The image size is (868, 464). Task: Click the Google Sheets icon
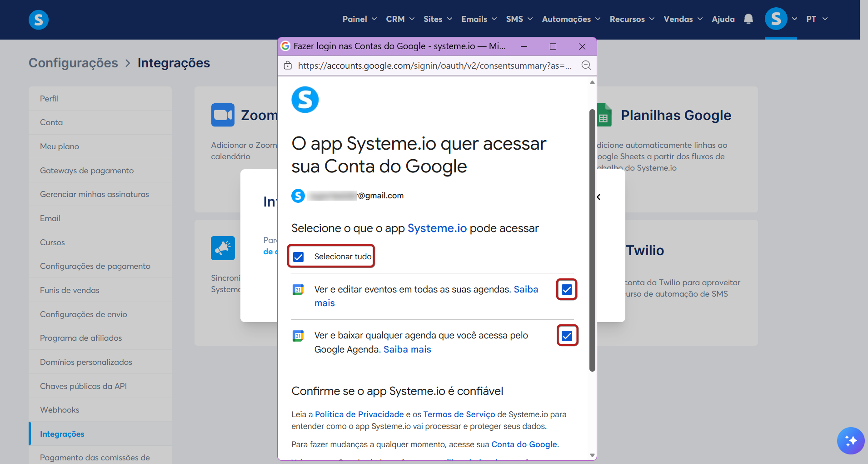coord(604,115)
